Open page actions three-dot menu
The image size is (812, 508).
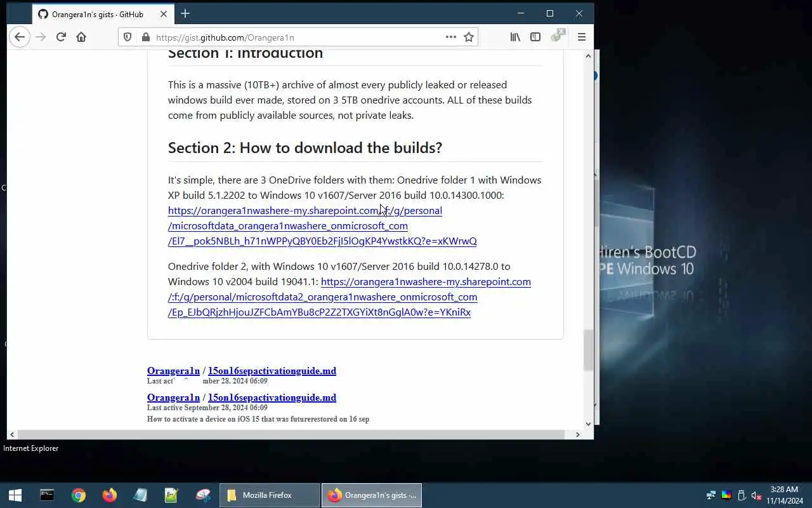pyautogui.click(x=451, y=37)
